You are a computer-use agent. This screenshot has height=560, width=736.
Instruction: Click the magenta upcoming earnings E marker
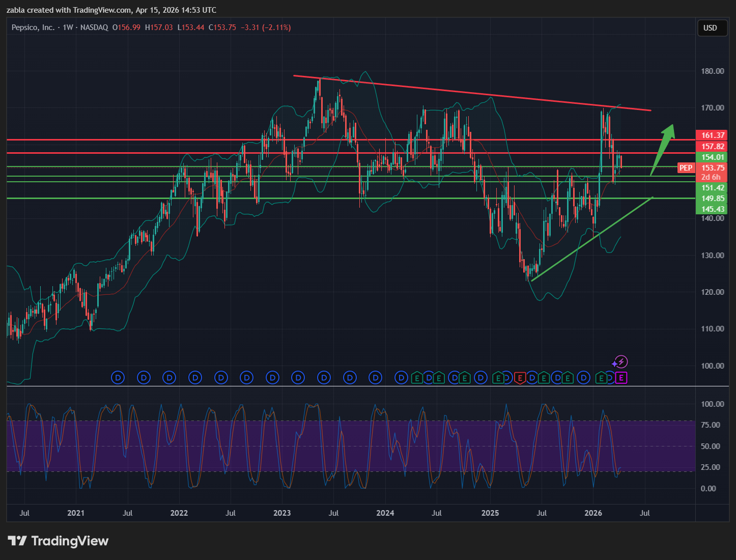(x=621, y=378)
